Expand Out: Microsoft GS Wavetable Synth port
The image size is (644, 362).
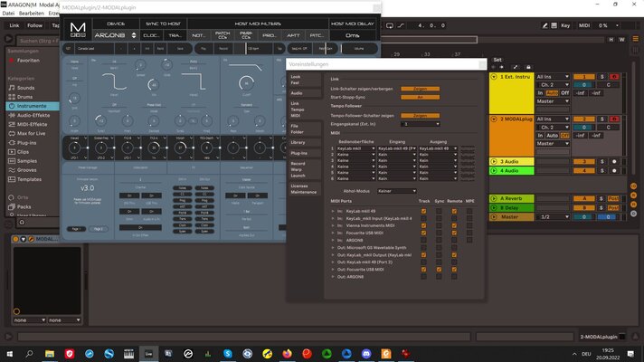point(333,248)
